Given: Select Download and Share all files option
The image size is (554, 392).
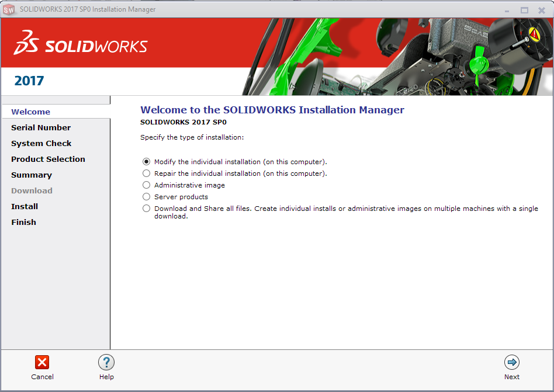Looking at the screenshot, I should point(147,209).
